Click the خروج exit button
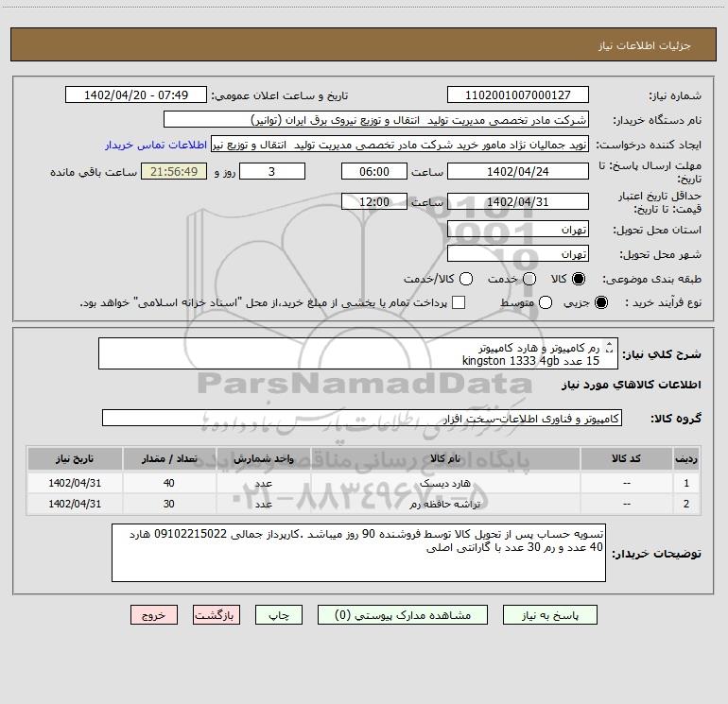The height and width of the screenshot is (704, 728). click(x=154, y=615)
